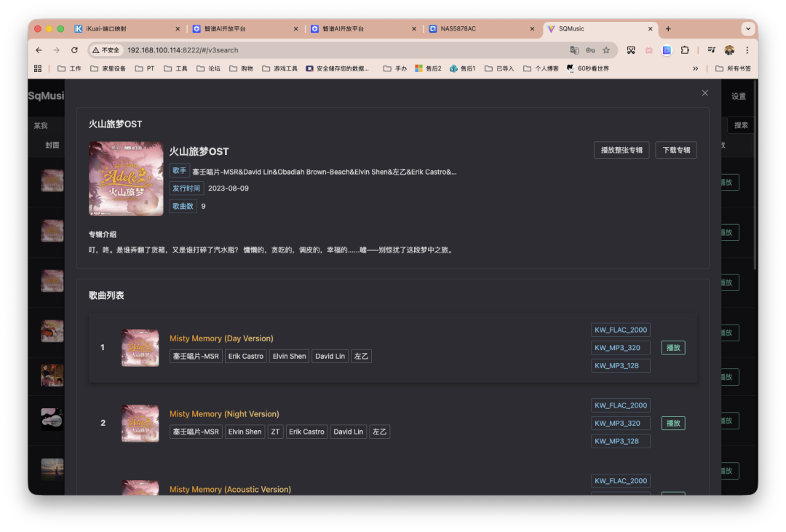Click the 下载专辑 button
786x532 pixels.
[x=675, y=150]
